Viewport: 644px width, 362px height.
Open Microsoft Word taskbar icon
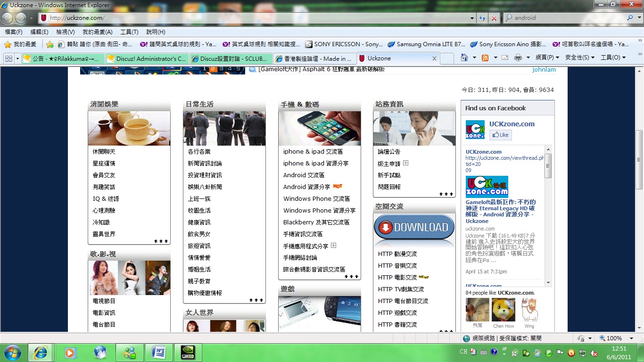(158, 353)
